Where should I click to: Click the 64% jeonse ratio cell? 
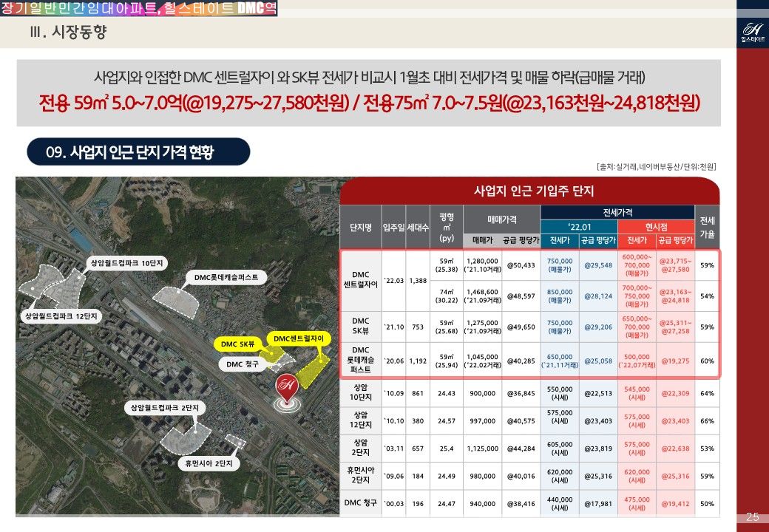point(707,393)
